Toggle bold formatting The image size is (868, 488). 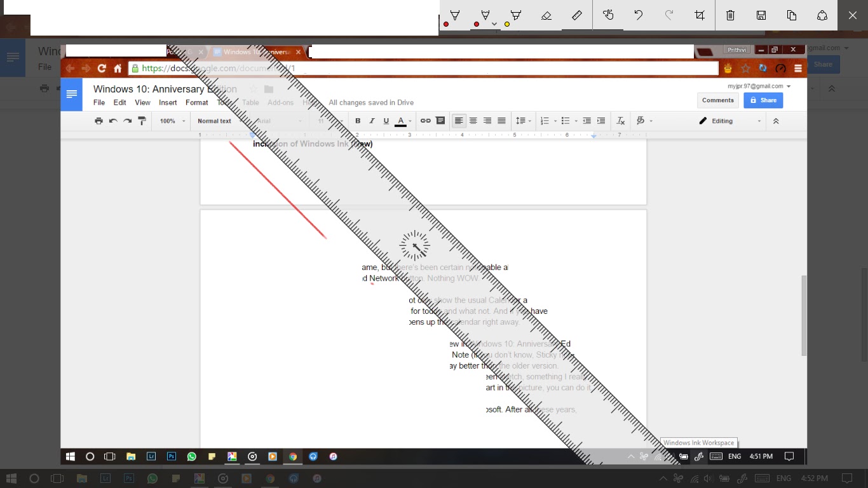coord(358,120)
